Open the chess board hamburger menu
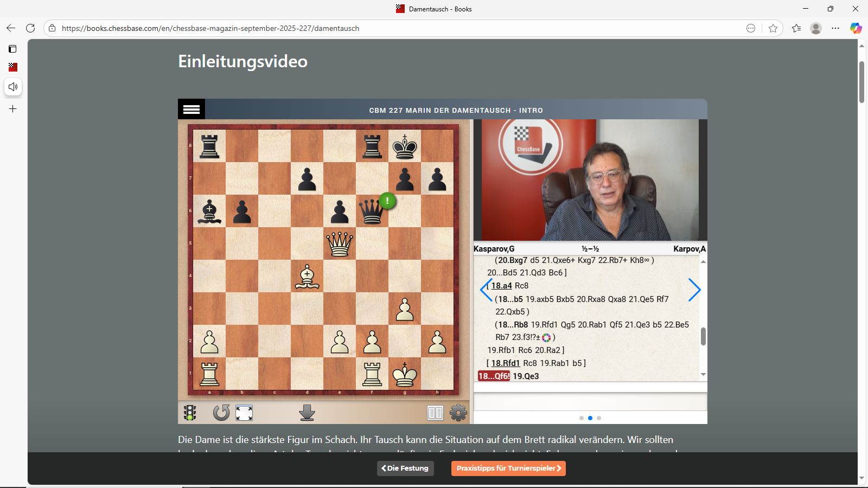 (191, 110)
